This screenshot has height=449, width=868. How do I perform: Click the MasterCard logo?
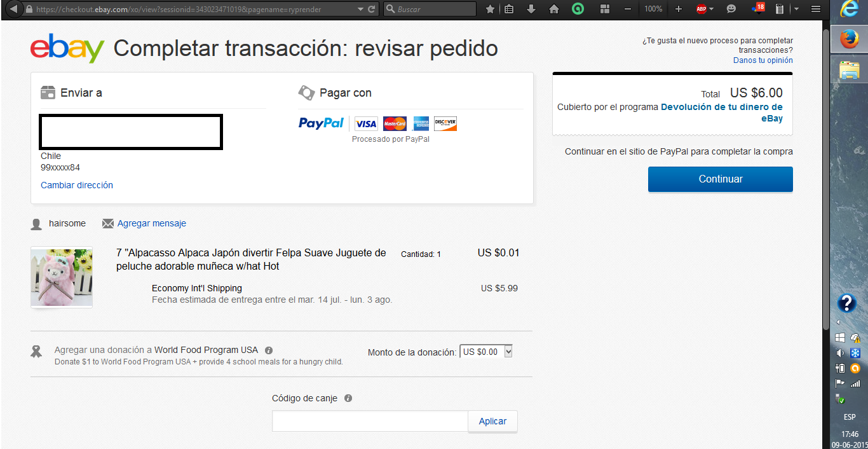pos(395,123)
